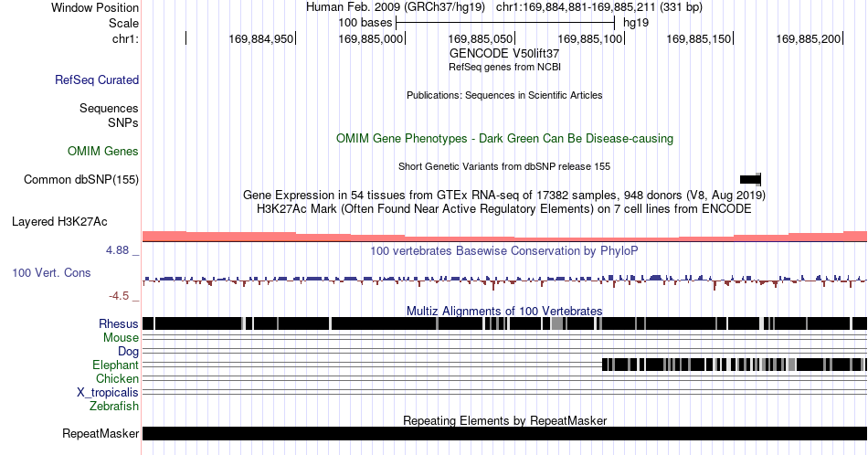Select the Layered H3K27Ac track label
Viewport: 868px width, 455px height.
59,221
